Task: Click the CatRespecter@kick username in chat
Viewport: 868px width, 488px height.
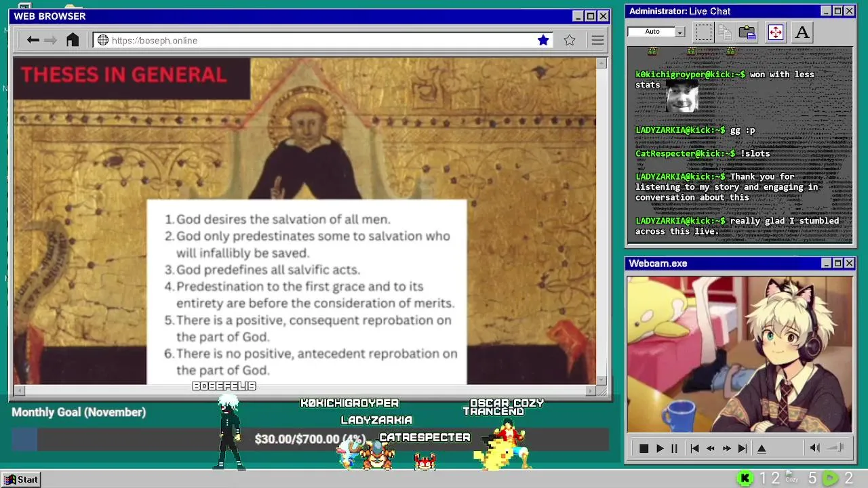Action: [686, 154]
